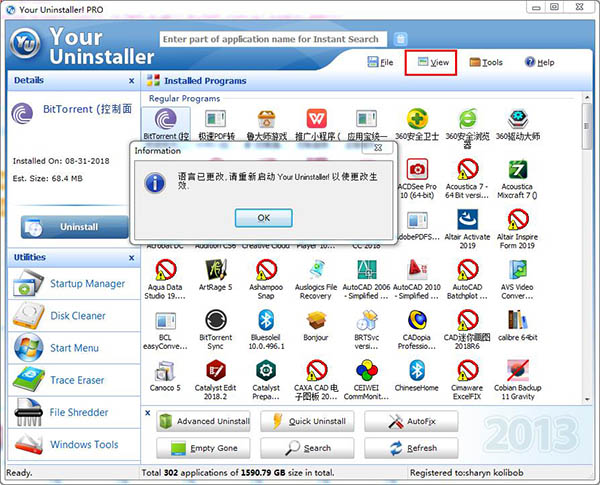Click the Quick Uninstall button
Screen dimensions: 600x485
point(307,421)
